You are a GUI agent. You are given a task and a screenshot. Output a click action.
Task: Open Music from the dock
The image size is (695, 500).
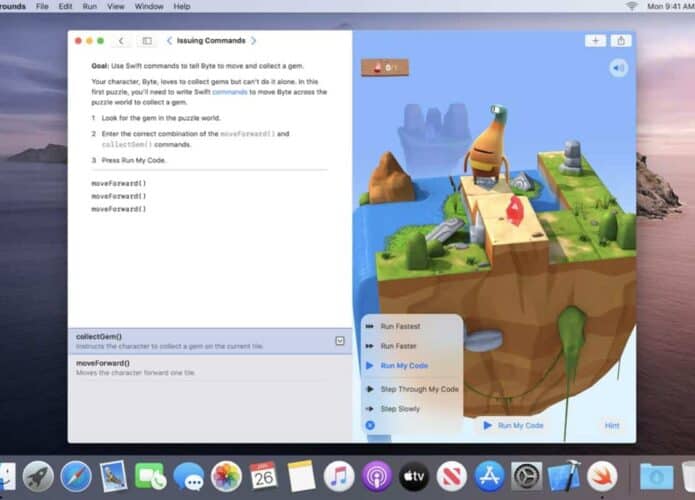pyautogui.click(x=339, y=477)
